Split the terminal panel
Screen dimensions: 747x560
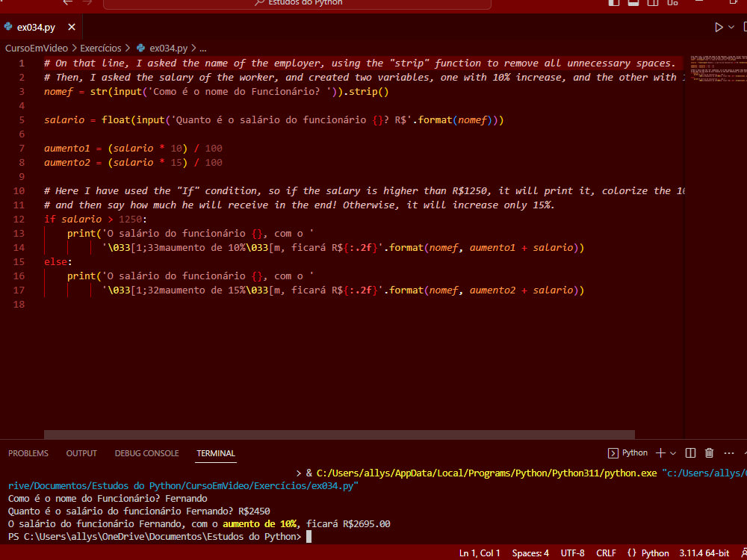pyautogui.click(x=689, y=453)
